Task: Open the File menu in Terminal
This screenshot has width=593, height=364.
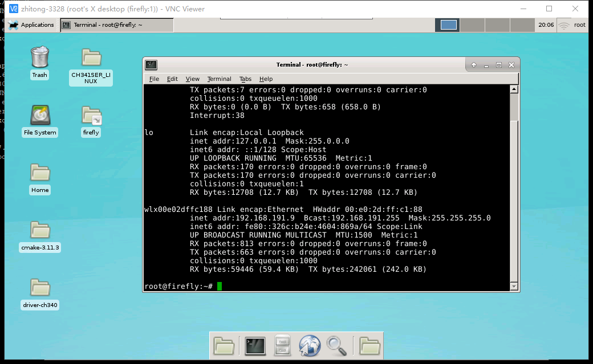Action: (154, 79)
